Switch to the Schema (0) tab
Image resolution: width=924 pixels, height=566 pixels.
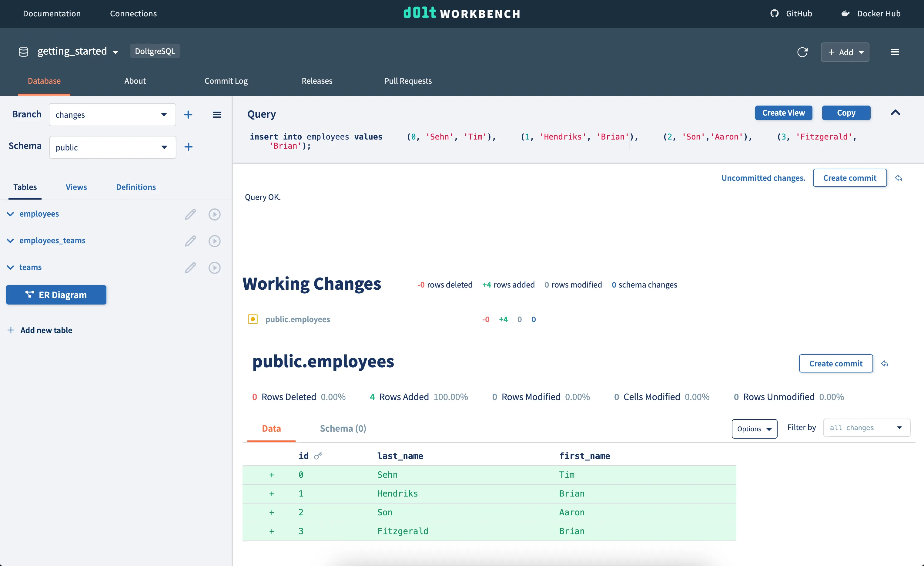pos(343,428)
